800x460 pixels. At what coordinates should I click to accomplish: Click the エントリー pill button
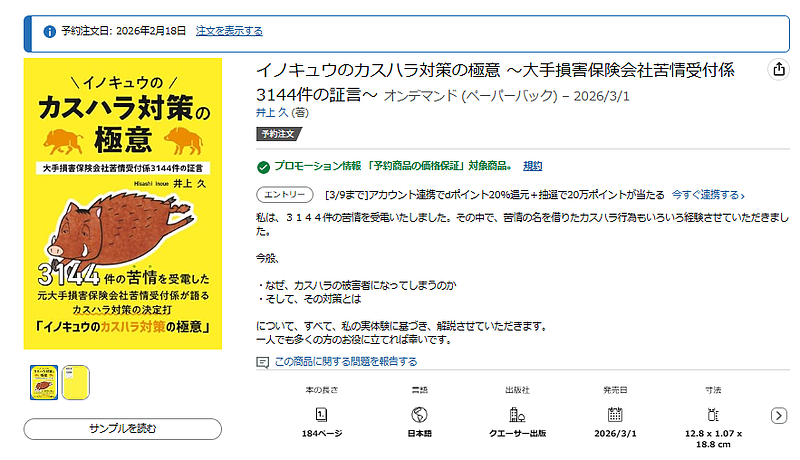285,195
